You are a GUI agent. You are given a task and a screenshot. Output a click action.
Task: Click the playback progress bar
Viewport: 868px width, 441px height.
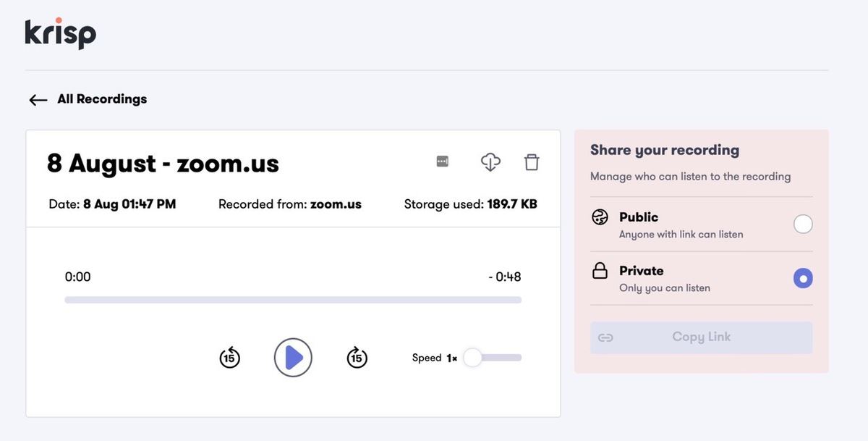293,300
